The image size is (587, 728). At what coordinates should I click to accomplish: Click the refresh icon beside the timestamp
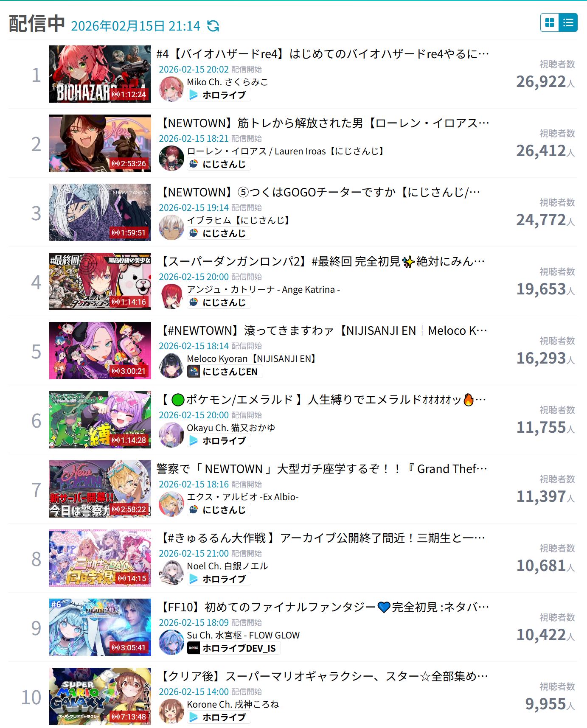click(213, 26)
